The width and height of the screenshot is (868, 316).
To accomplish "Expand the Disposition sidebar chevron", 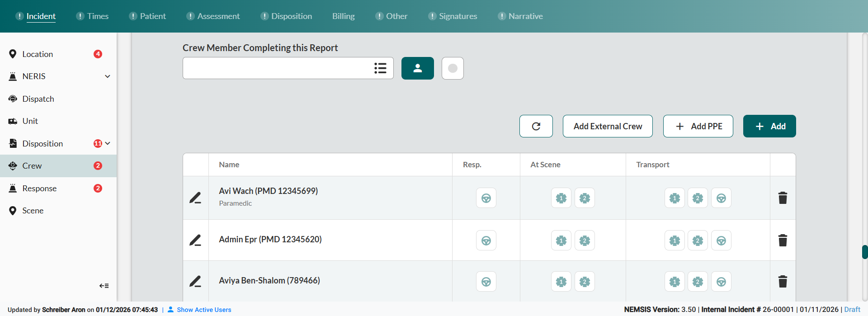I will pos(108,143).
